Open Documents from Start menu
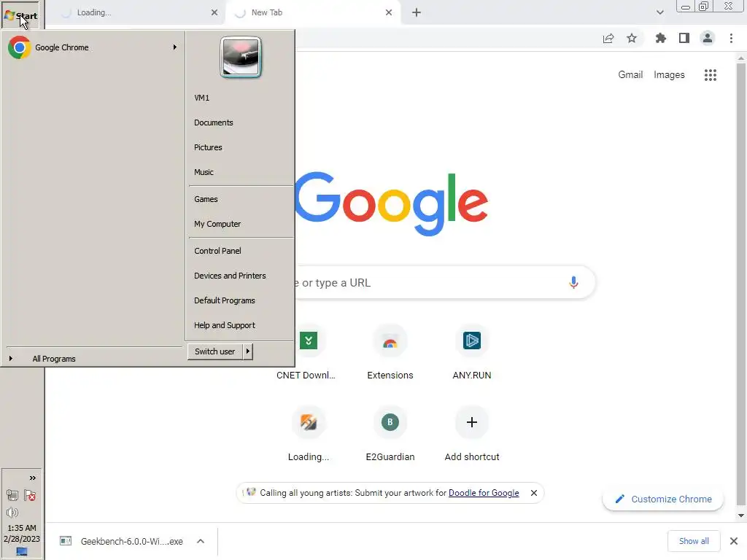The height and width of the screenshot is (560, 747). pyautogui.click(x=214, y=122)
